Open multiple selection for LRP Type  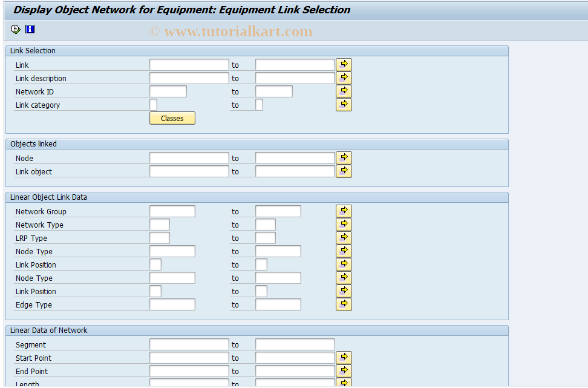coord(344,237)
